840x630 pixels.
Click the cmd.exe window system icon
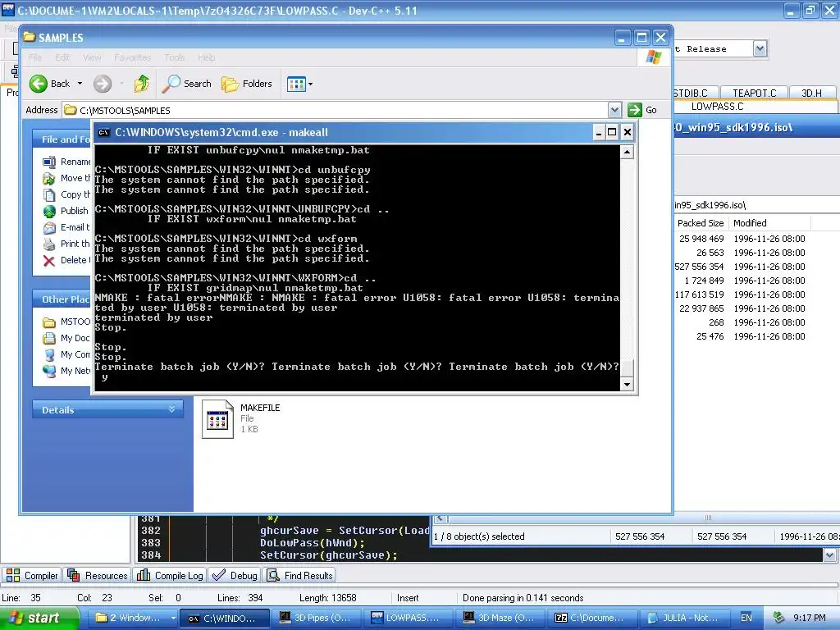click(x=104, y=132)
